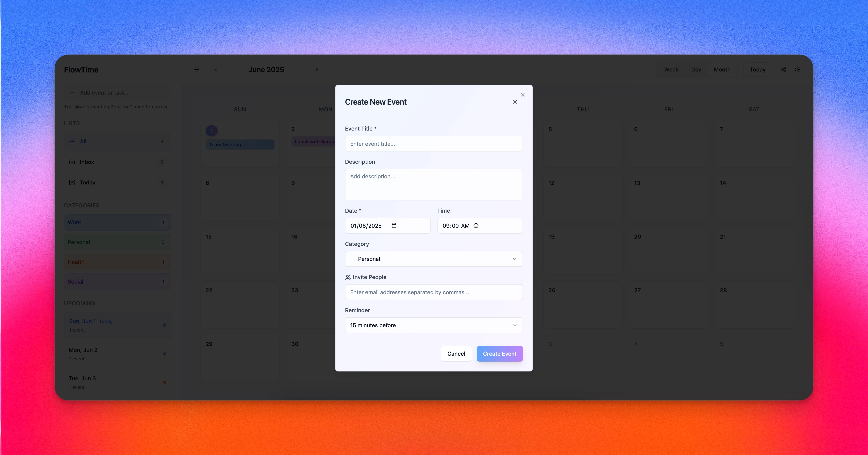Image resolution: width=868 pixels, height=455 pixels.
Task: Click the purple dot on Mon, Jun 2
Action: (x=165, y=354)
